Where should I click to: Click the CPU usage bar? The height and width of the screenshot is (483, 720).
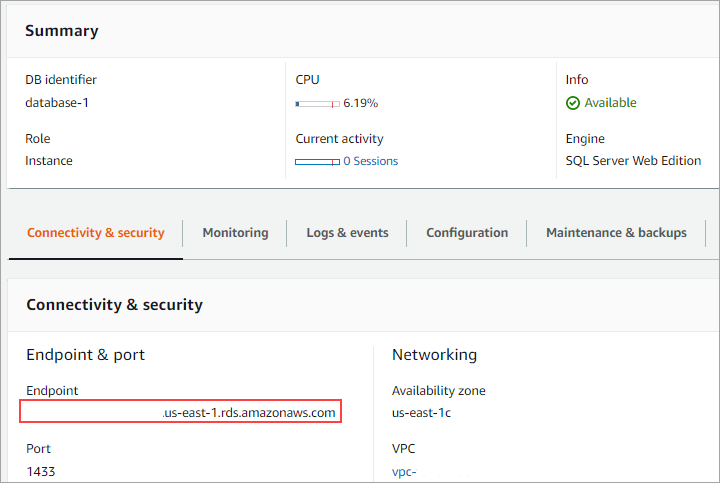317,104
